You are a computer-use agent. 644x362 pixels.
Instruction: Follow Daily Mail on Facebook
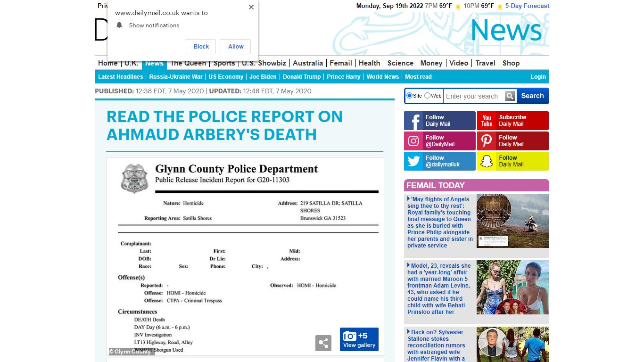point(440,121)
